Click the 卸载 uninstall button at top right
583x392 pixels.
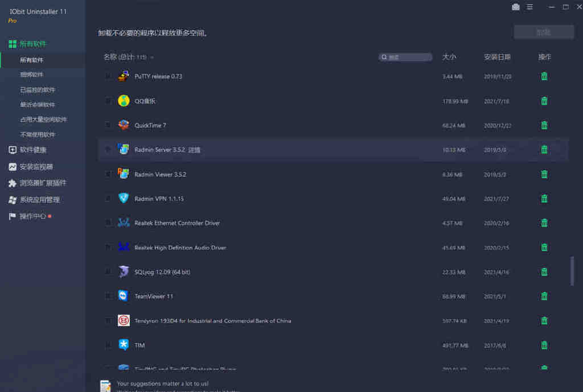click(x=544, y=32)
